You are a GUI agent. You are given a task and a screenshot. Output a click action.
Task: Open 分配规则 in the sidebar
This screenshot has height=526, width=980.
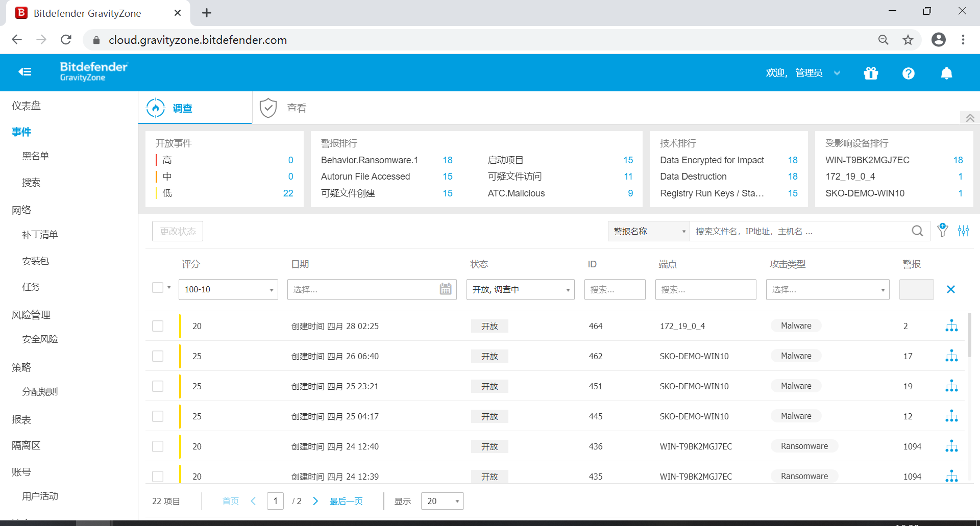[40, 391]
